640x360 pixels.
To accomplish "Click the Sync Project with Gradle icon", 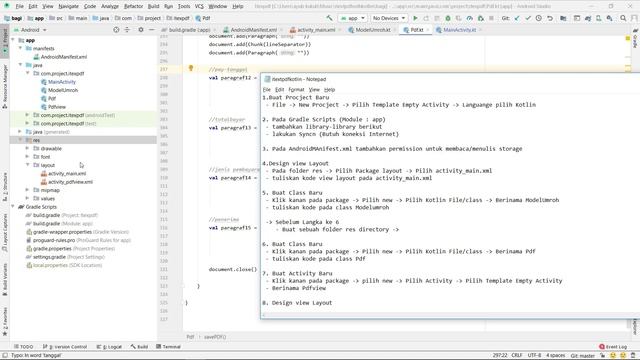I will [x=588, y=18].
